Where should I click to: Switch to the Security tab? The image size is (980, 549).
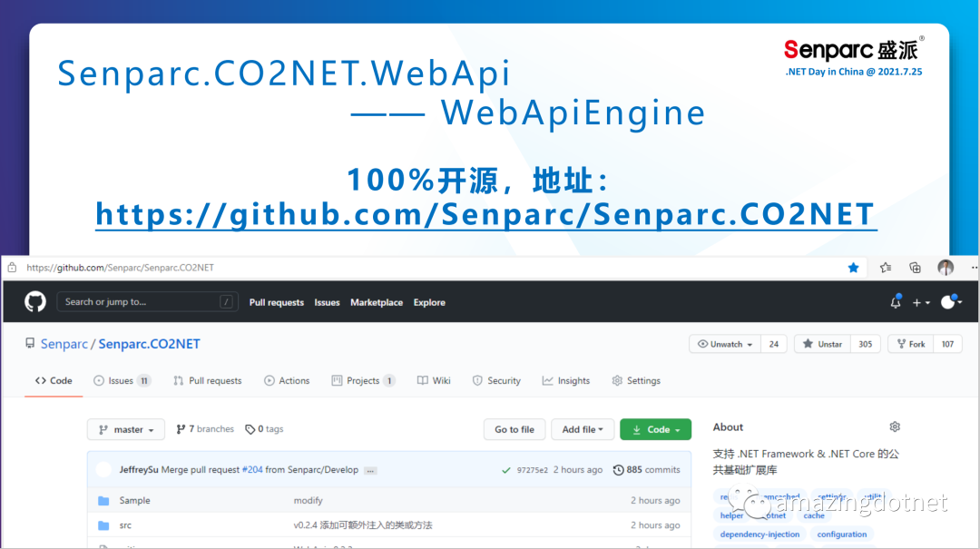click(497, 380)
